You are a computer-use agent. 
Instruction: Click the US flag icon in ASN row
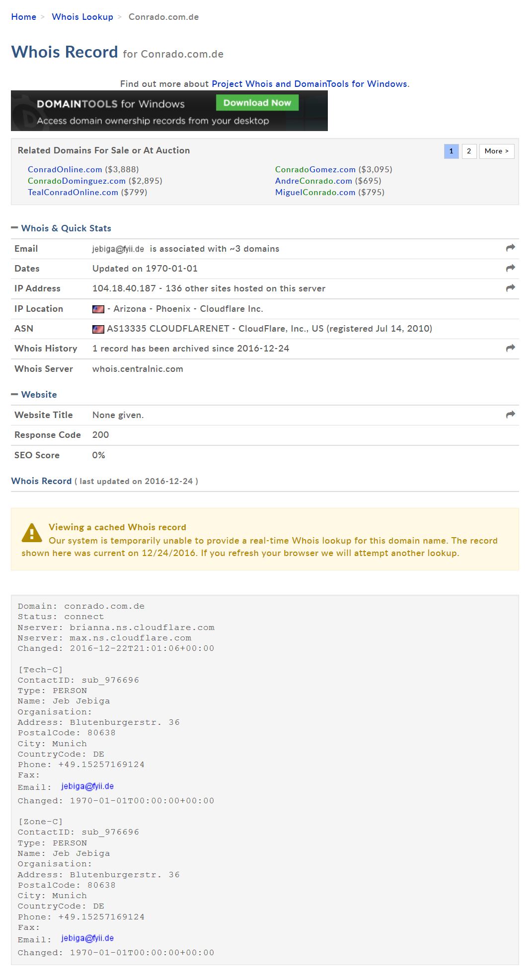point(98,329)
